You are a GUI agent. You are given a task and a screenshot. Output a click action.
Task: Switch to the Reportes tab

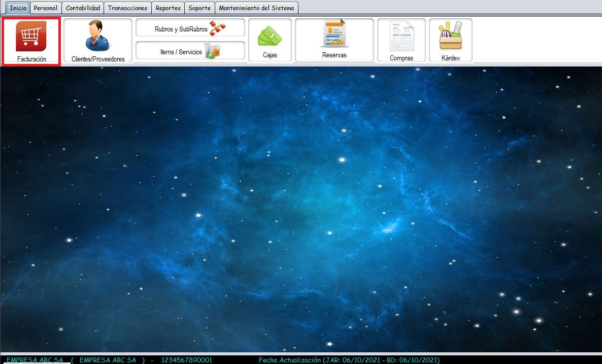coord(168,8)
